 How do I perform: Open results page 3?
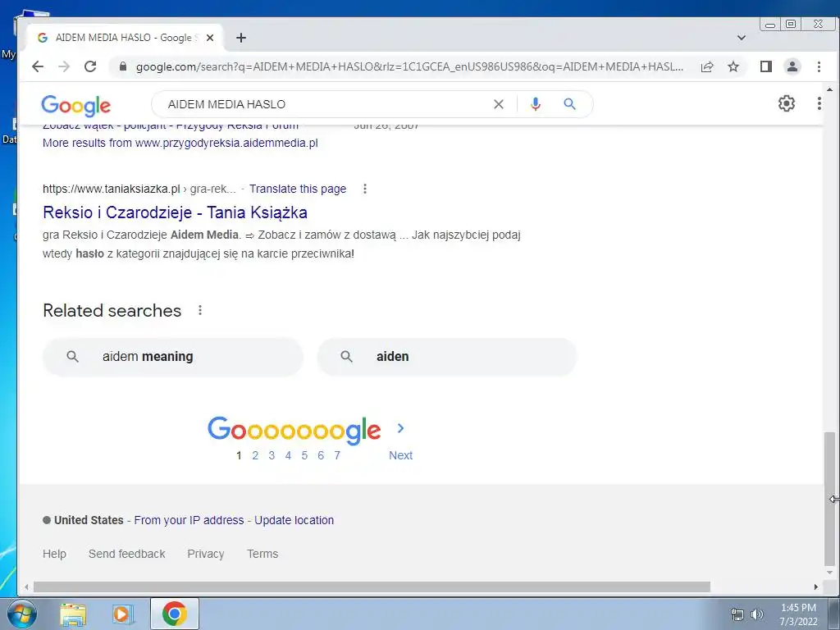click(x=272, y=455)
